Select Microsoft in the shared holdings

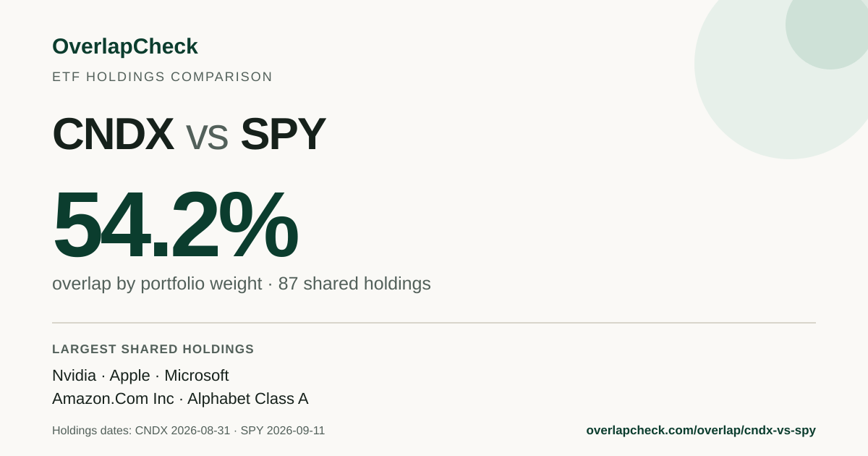[197, 376]
